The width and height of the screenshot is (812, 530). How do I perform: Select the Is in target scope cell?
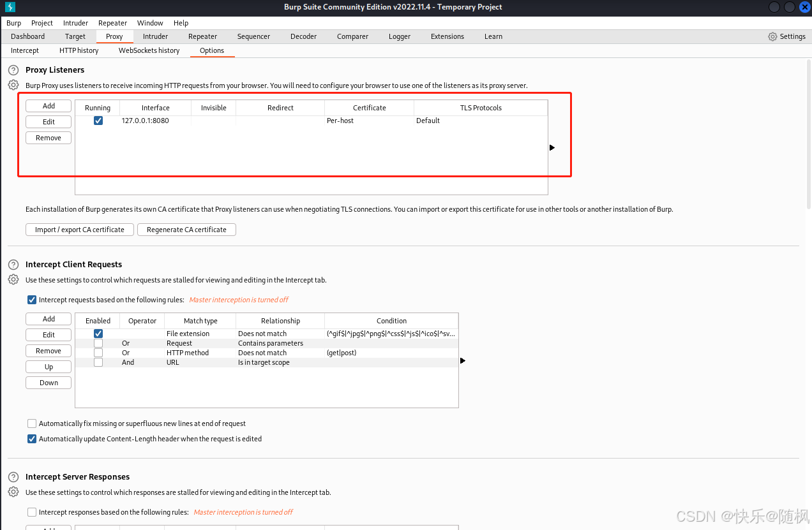[x=280, y=362]
